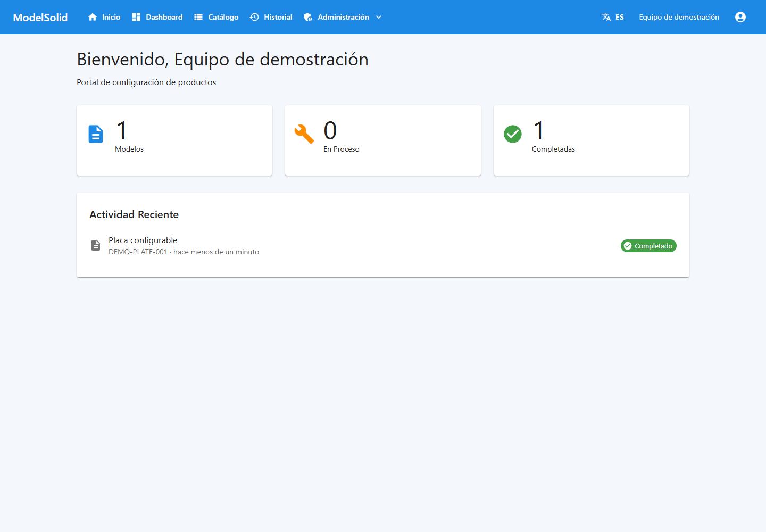Click the Actividad Reciente heading

pyautogui.click(x=134, y=214)
